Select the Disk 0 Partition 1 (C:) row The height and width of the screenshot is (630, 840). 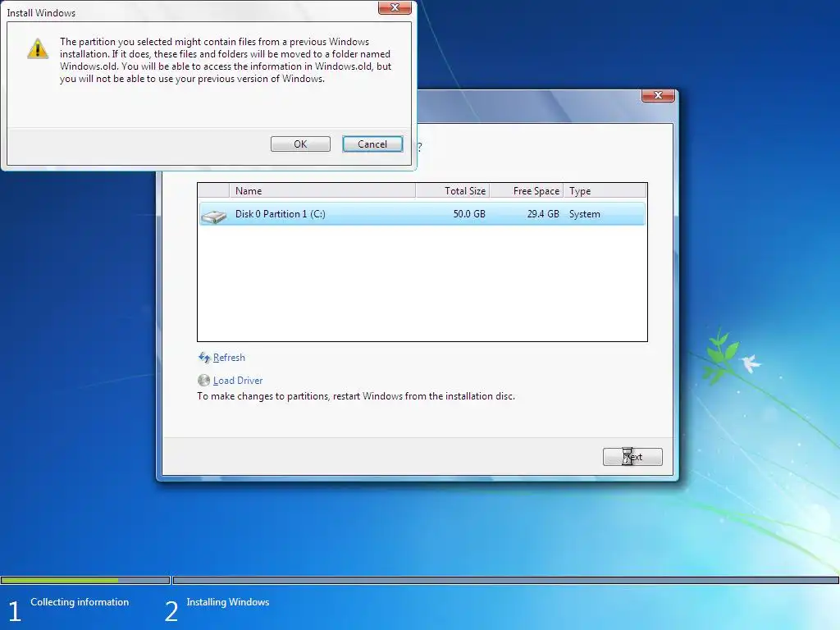[x=422, y=214]
